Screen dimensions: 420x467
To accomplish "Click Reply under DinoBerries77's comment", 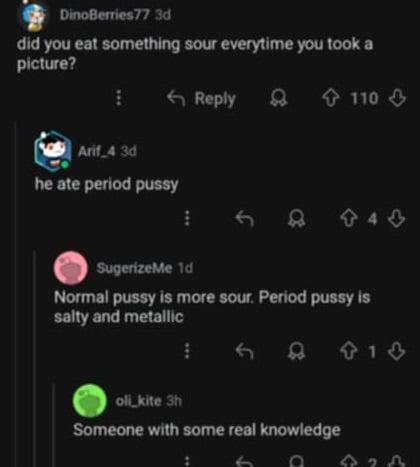I will click(201, 98).
